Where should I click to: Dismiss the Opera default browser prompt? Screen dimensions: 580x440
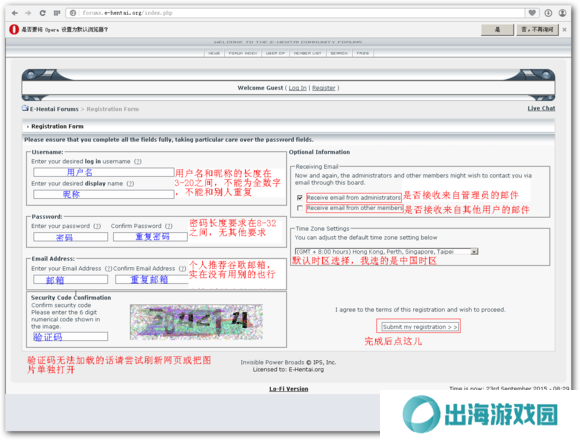tap(564, 30)
